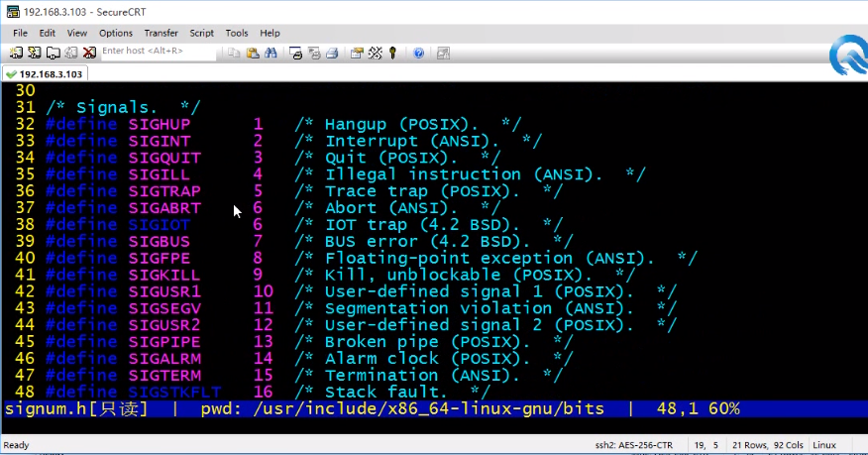
Task: Click the blue Help question mark icon
Action: 419,53
